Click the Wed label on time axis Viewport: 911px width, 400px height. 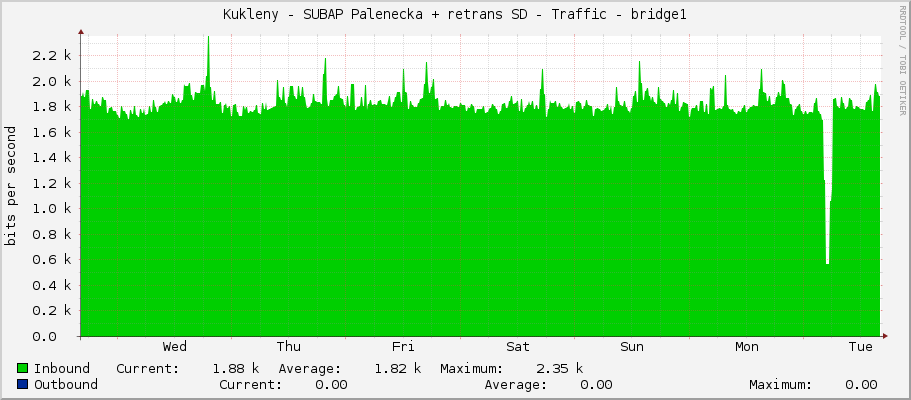tap(174, 347)
